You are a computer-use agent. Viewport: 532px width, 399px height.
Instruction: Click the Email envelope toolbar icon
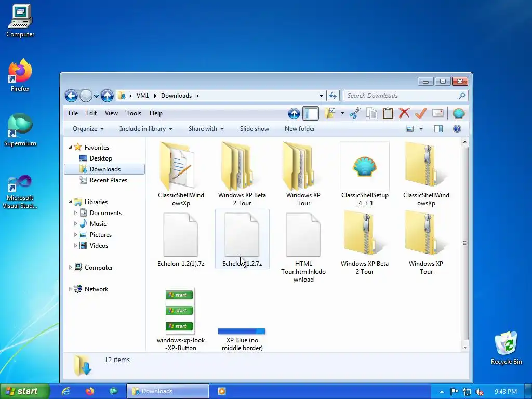(x=437, y=113)
